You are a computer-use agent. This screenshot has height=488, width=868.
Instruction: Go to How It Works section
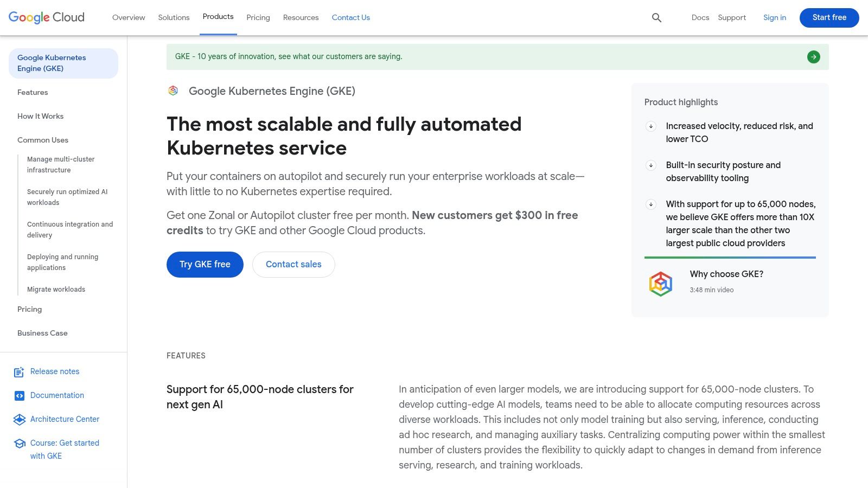[x=40, y=117]
